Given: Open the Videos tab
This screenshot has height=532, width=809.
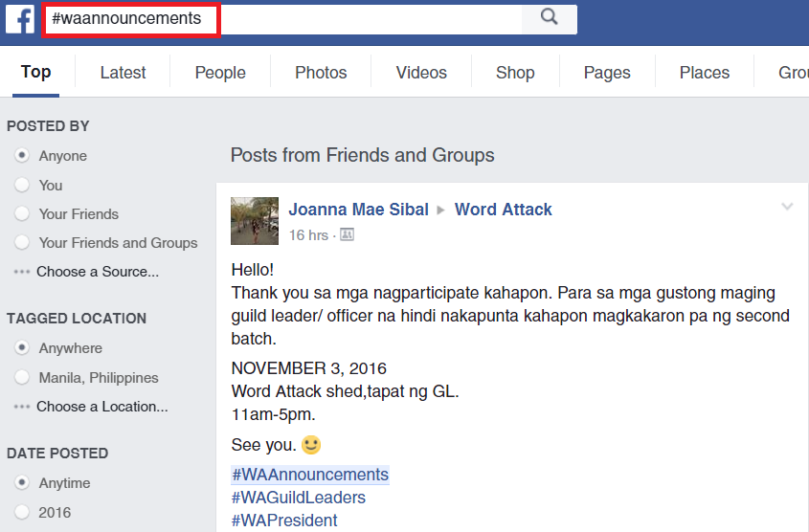Looking at the screenshot, I should point(421,73).
